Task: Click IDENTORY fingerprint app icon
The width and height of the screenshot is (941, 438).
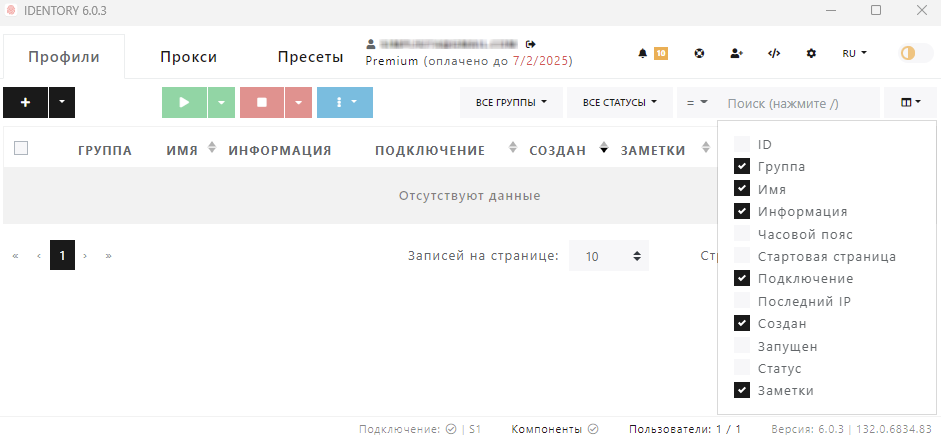Action: click(10, 10)
